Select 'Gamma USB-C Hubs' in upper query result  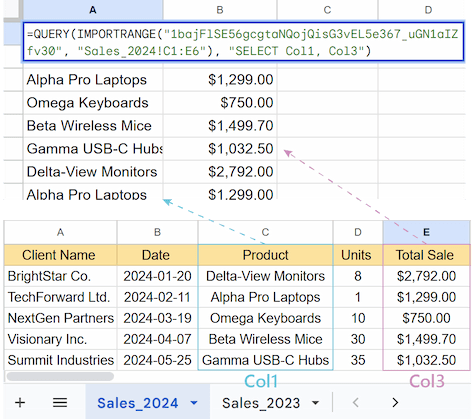[x=93, y=149]
